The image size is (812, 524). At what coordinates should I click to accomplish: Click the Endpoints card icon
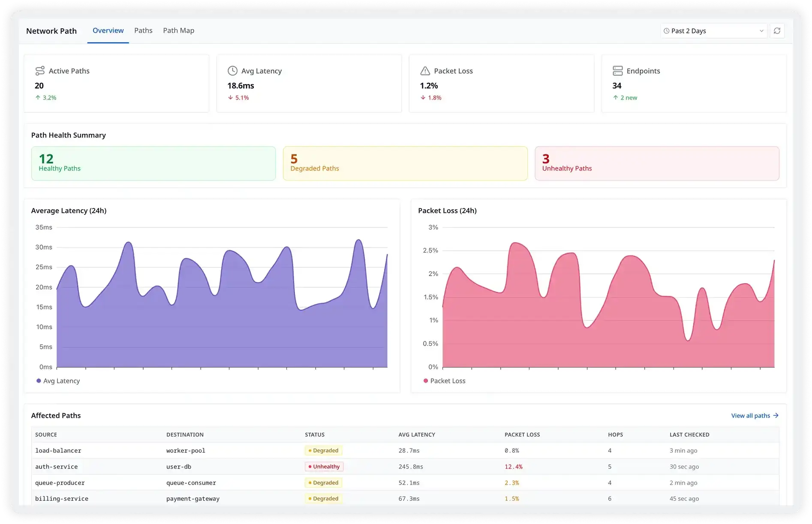click(x=618, y=71)
